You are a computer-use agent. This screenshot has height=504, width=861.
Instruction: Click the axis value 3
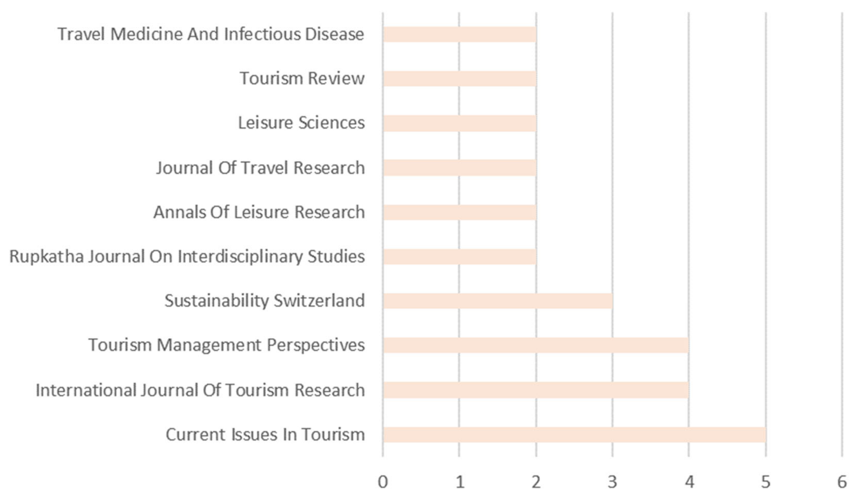[612, 482]
